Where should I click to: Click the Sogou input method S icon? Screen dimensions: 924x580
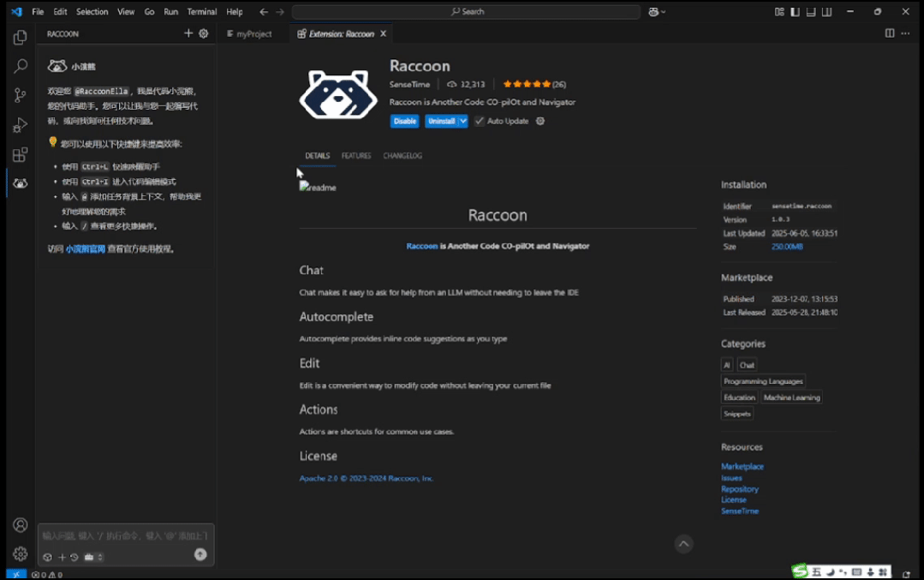tap(800, 571)
